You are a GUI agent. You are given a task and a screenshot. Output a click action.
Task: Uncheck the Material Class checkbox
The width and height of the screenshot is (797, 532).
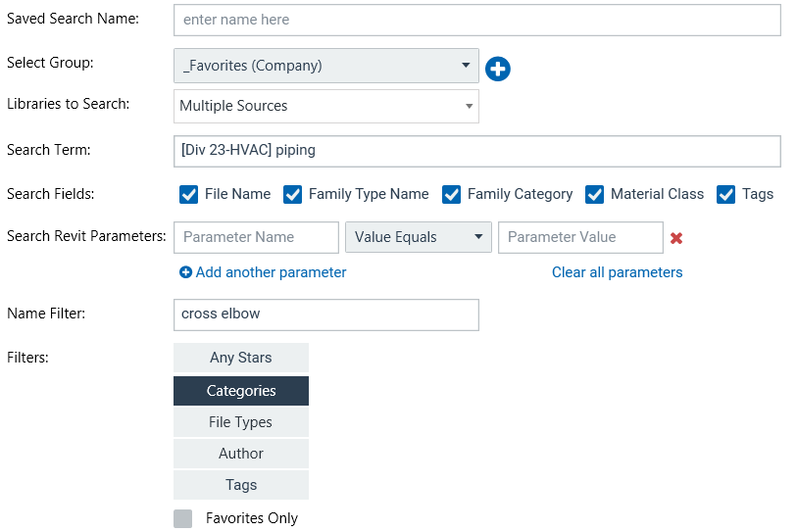point(594,194)
